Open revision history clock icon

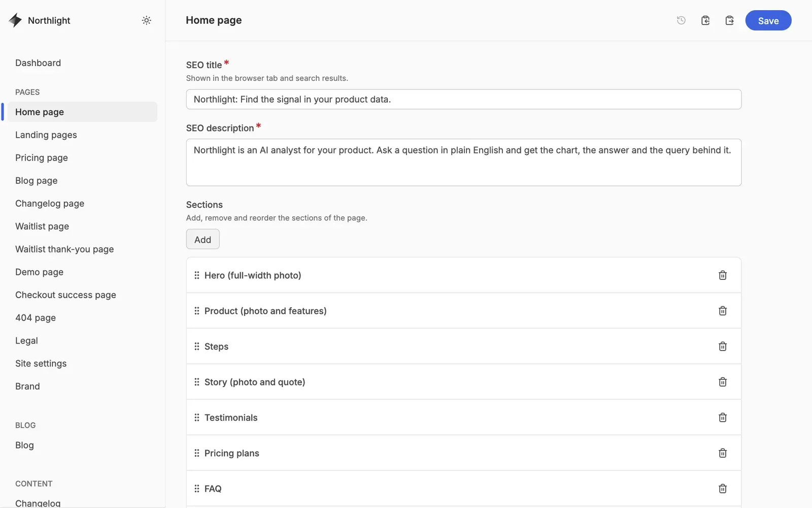point(681,20)
